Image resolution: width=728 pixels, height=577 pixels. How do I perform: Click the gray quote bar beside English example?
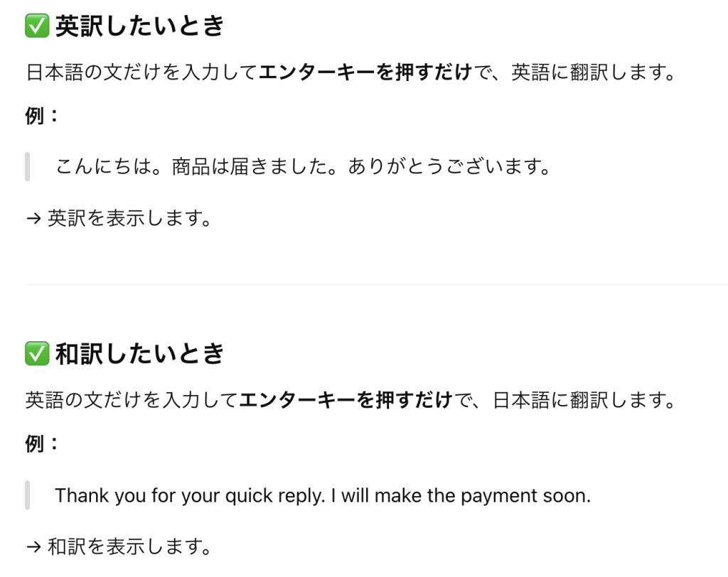point(28,495)
